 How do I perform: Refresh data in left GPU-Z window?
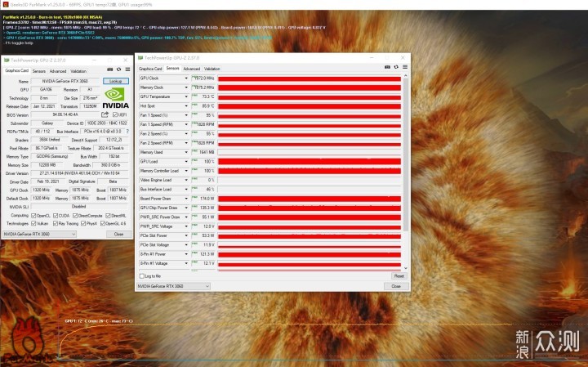pyautogui.click(x=119, y=69)
